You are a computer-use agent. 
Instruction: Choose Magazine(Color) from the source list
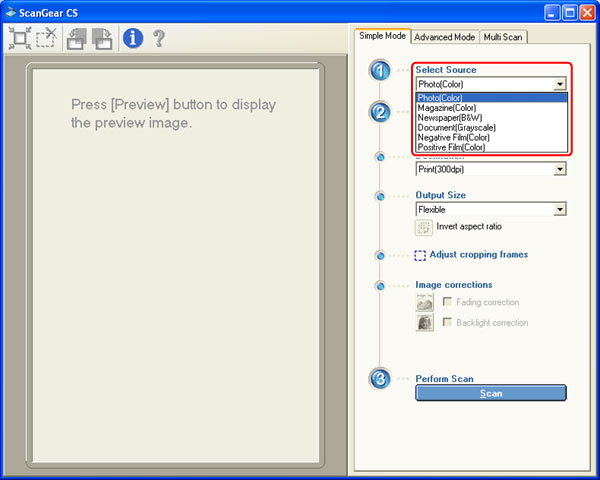tap(491, 108)
